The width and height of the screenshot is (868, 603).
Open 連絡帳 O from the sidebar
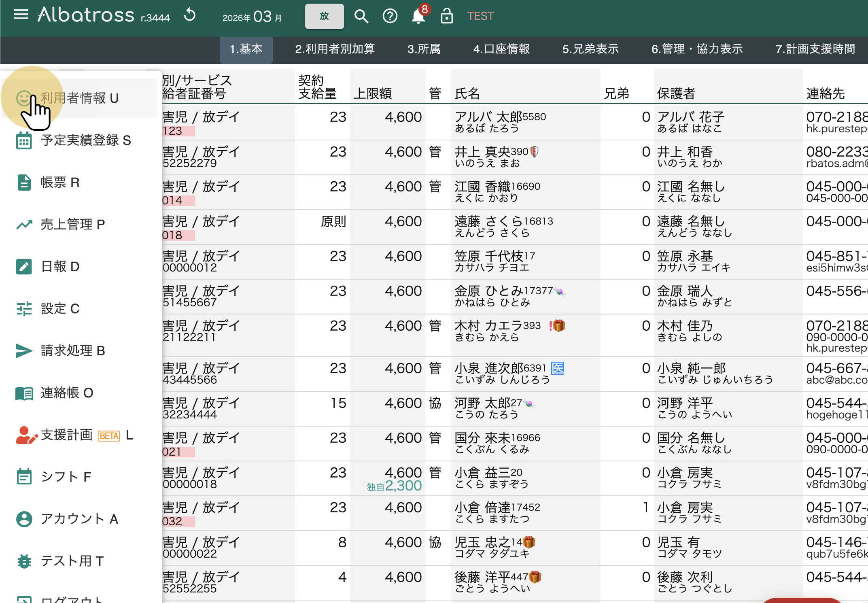click(x=67, y=393)
